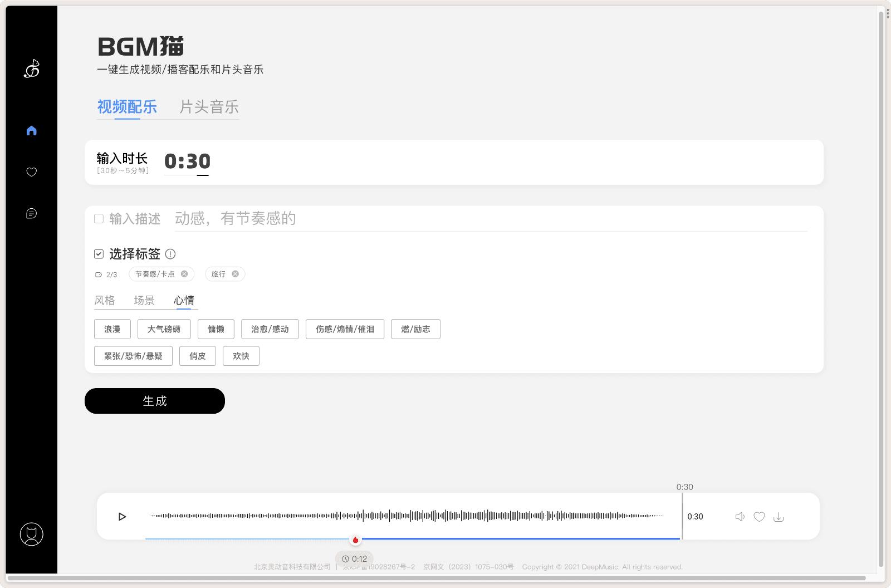Play the generated music track
Screen dimensions: 891x588
pyautogui.click(x=122, y=517)
